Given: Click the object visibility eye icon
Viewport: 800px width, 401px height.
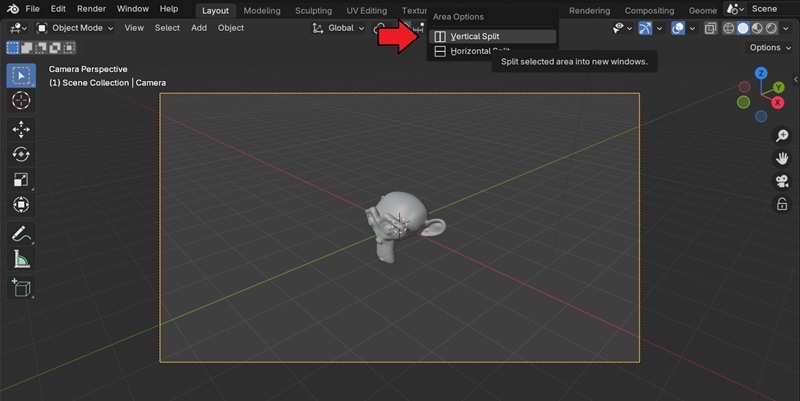Looking at the screenshot, I should [x=618, y=28].
